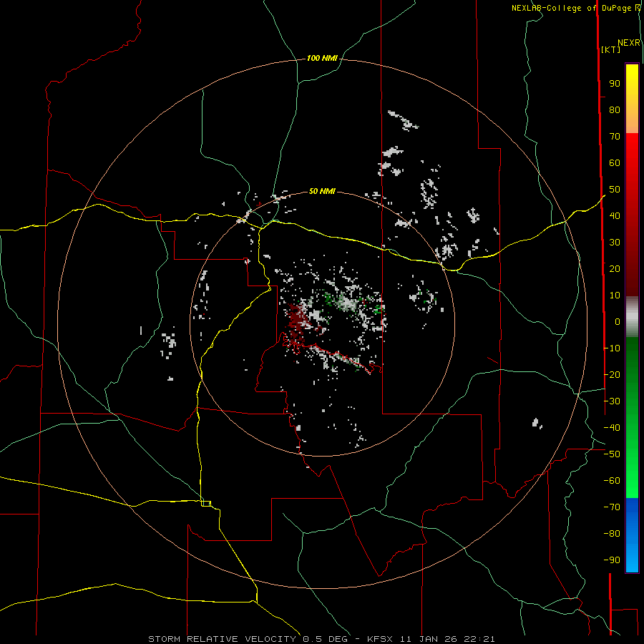Click the -60 value on the velocity scale

[612, 481]
